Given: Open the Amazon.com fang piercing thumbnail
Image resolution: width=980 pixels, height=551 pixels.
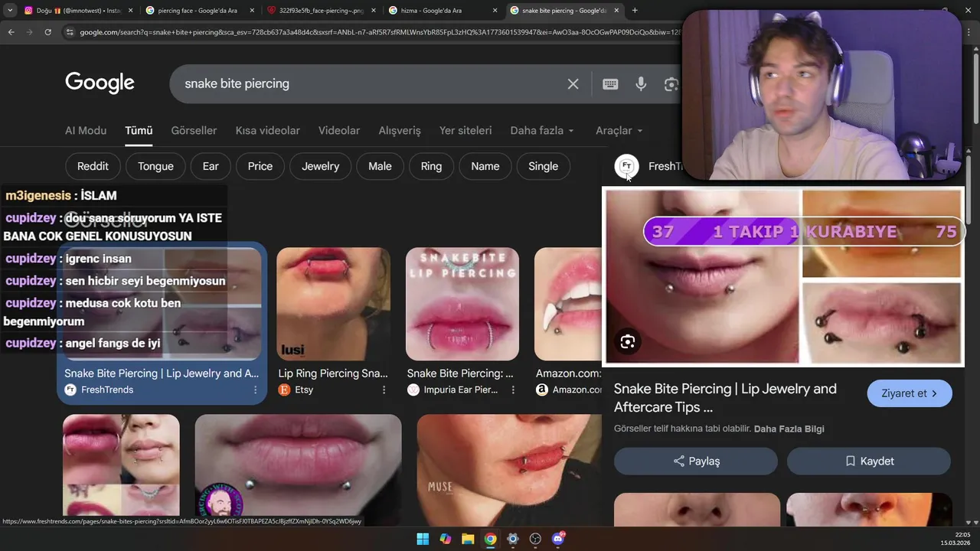Looking at the screenshot, I should [568, 304].
